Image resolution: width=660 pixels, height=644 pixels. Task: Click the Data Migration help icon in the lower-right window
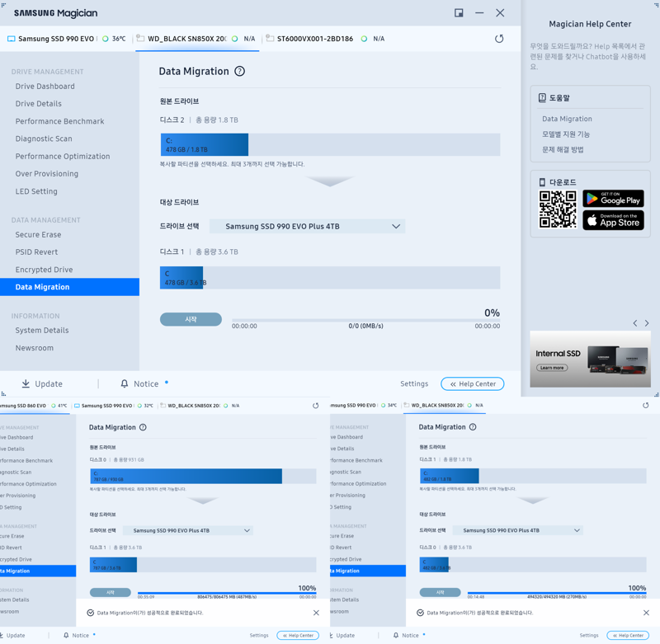pos(473,427)
